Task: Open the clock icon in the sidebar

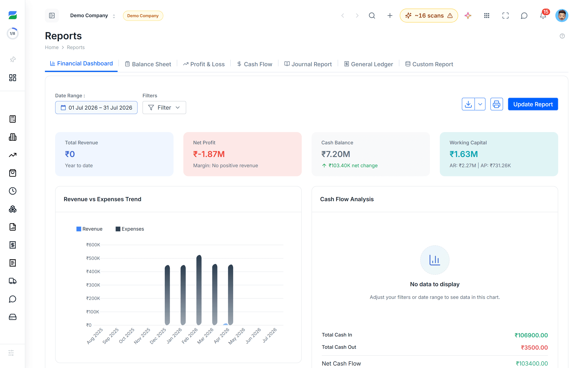Action: pyautogui.click(x=13, y=191)
